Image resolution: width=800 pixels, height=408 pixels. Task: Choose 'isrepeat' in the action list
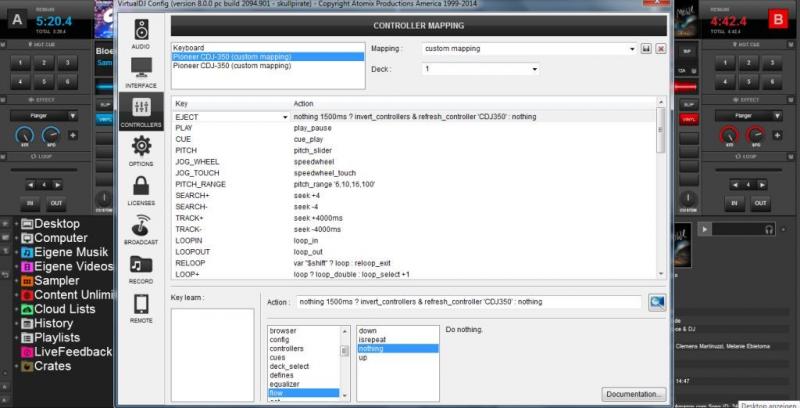tap(370, 339)
